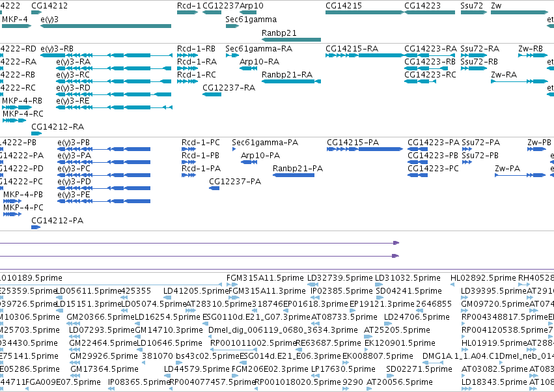Open transcript CG14212-RA
Image resolution: width=554 pixels, height=392 pixels.
pyautogui.click(x=36, y=133)
